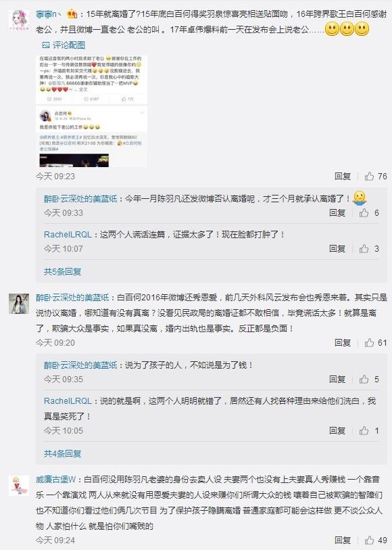Open 威廉古堡W's profile name link
This screenshot has width=392, height=550.
coord(55,479)
